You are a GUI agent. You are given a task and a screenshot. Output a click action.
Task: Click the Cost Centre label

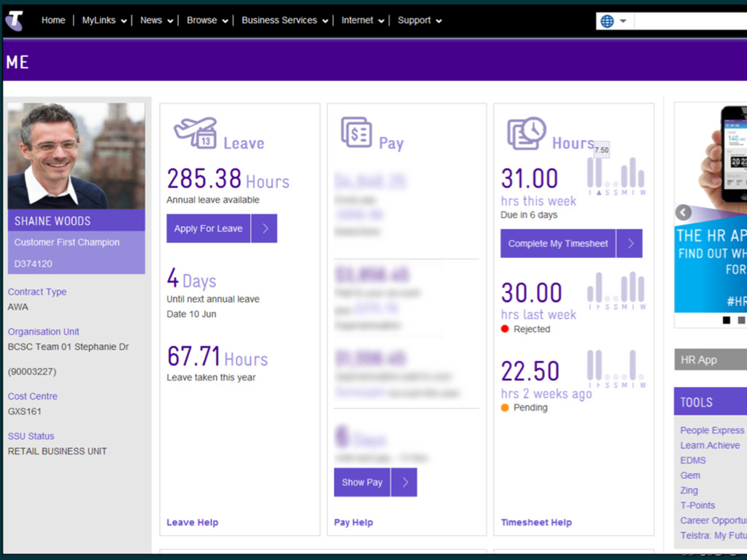click(32, 396)
